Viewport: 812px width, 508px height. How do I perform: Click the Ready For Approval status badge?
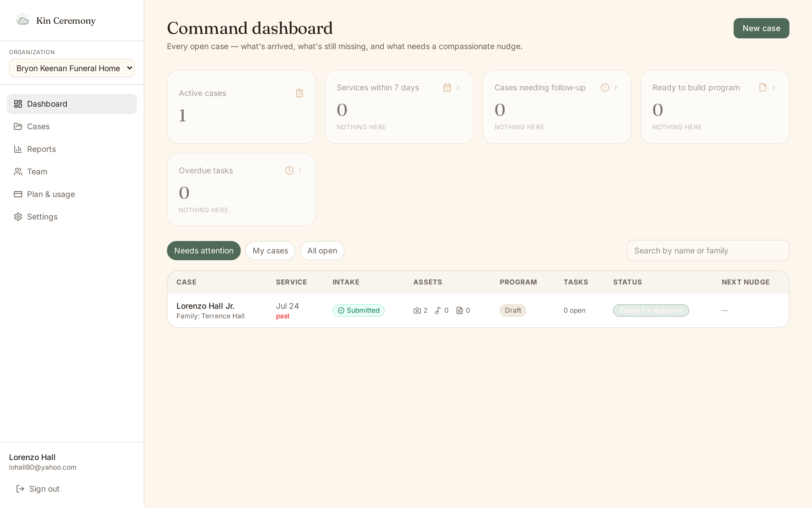[x=651, y=310]
